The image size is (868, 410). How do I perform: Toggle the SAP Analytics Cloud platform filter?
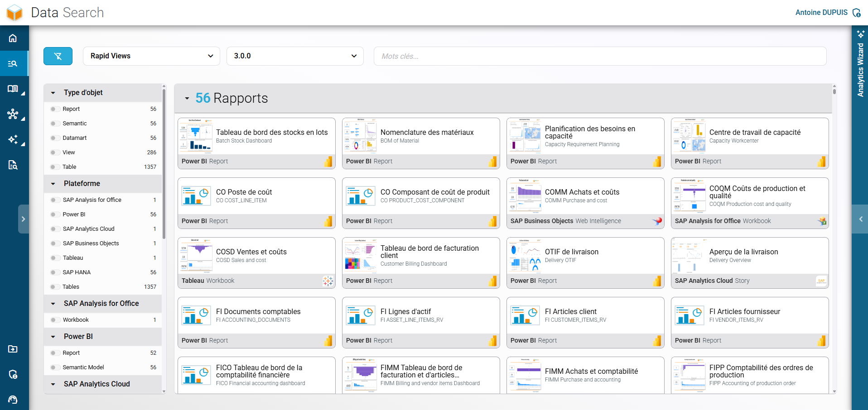(55, 229)
